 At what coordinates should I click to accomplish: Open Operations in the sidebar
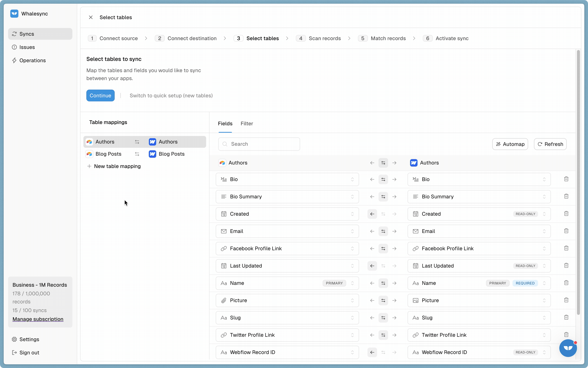[x=40, y=60]
